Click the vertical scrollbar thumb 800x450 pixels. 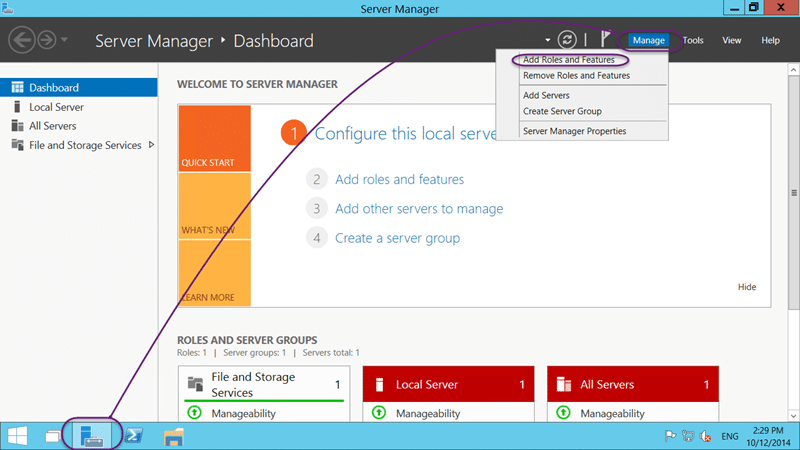click(x=793, y=192)
